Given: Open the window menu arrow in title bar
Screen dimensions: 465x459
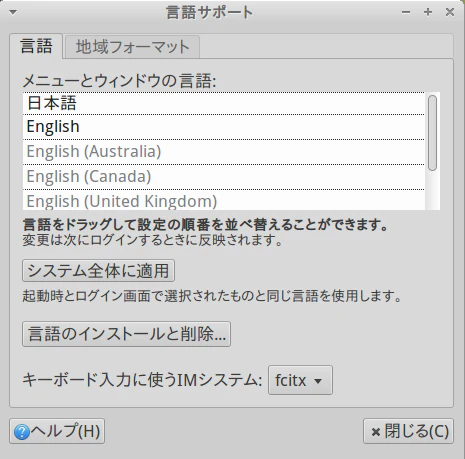Looking at the screenshot, I should pos(13,12).
